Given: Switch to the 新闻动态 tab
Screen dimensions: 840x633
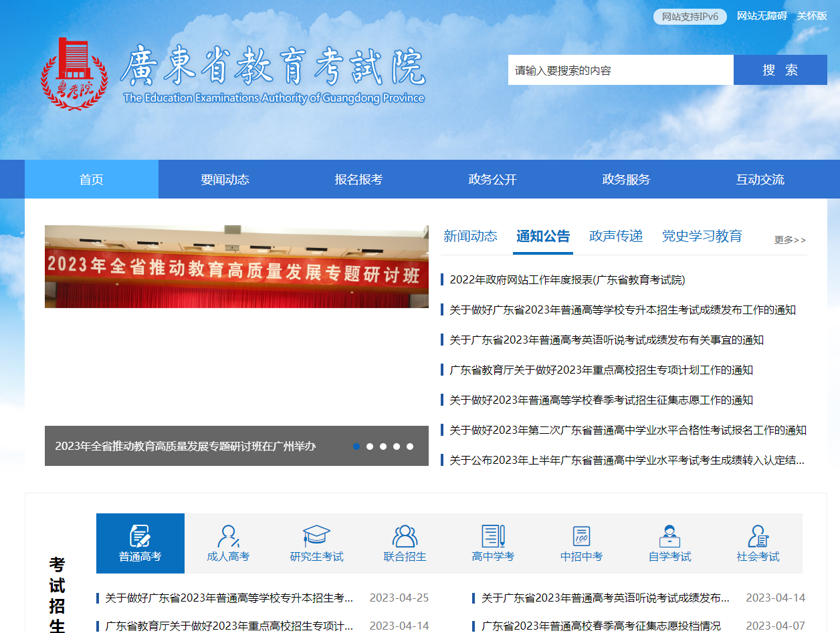Looking at the screenshot, I should click(x=471, y=236).
